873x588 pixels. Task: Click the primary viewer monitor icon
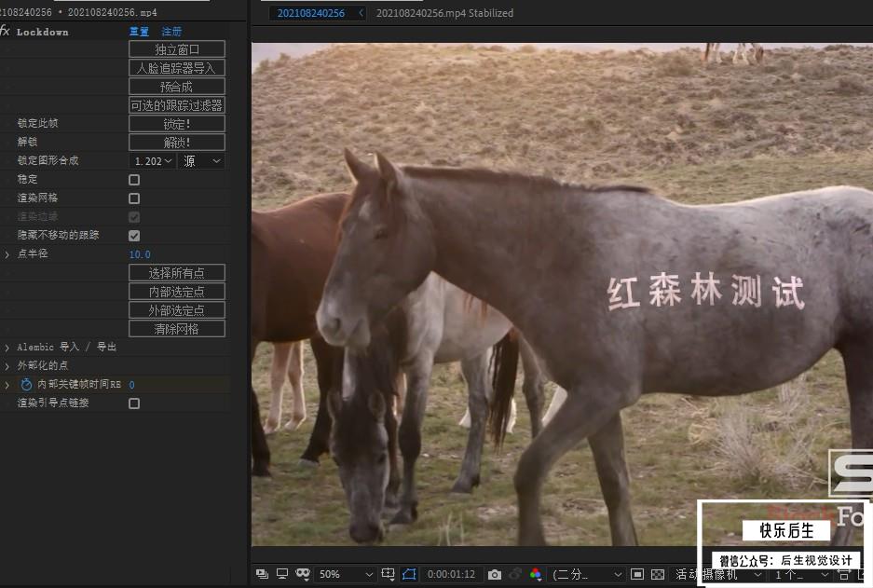282,574
